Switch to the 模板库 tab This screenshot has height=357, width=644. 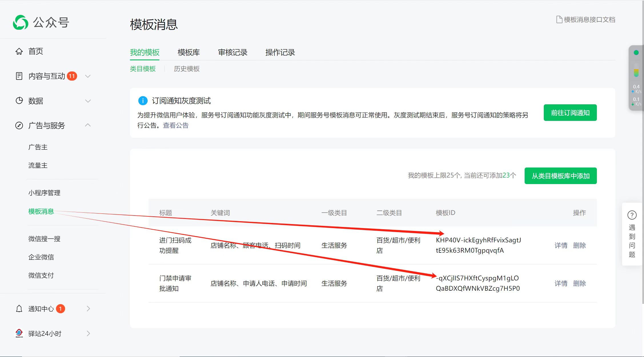click(188, 52)
